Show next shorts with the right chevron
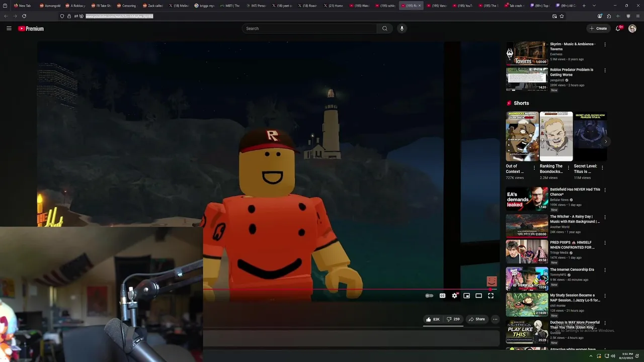The height and width of the screenshot is (362, 644). [606, 141]
